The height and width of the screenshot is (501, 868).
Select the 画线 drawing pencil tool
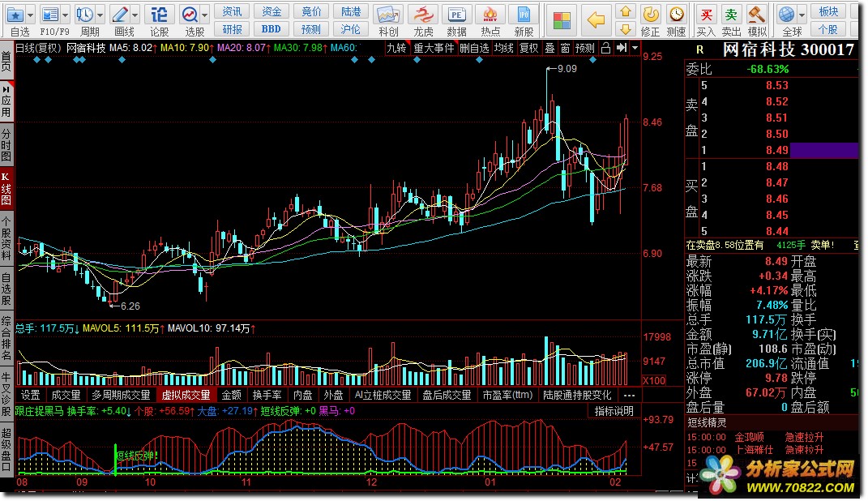pyautogui.click(x=120, y=15)
